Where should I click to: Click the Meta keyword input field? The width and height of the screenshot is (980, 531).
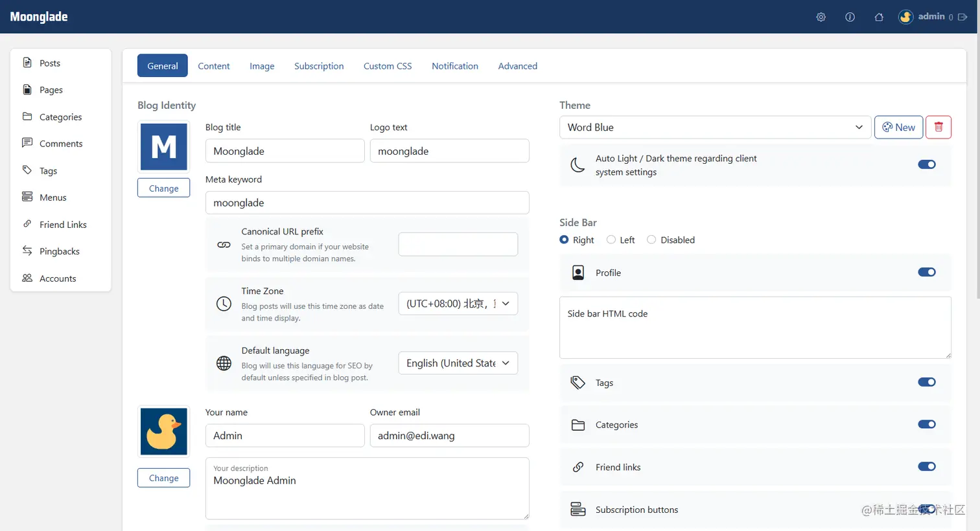(367, 203)
